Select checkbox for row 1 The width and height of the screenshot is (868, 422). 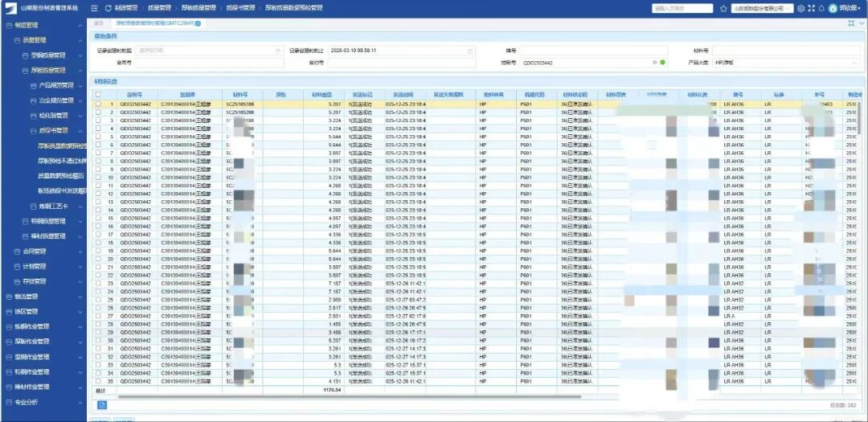tap(98, 104)
